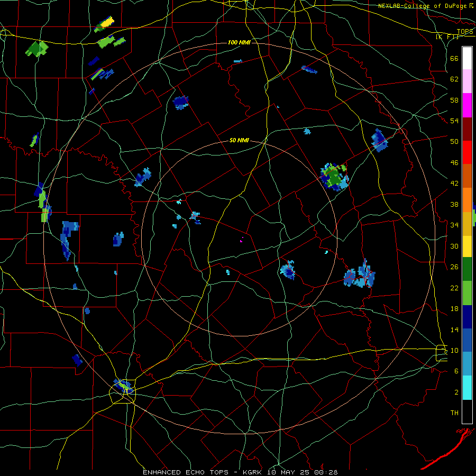Click the 'NEXLAB-College of DuPage' credit text

(x=422, y=6)
